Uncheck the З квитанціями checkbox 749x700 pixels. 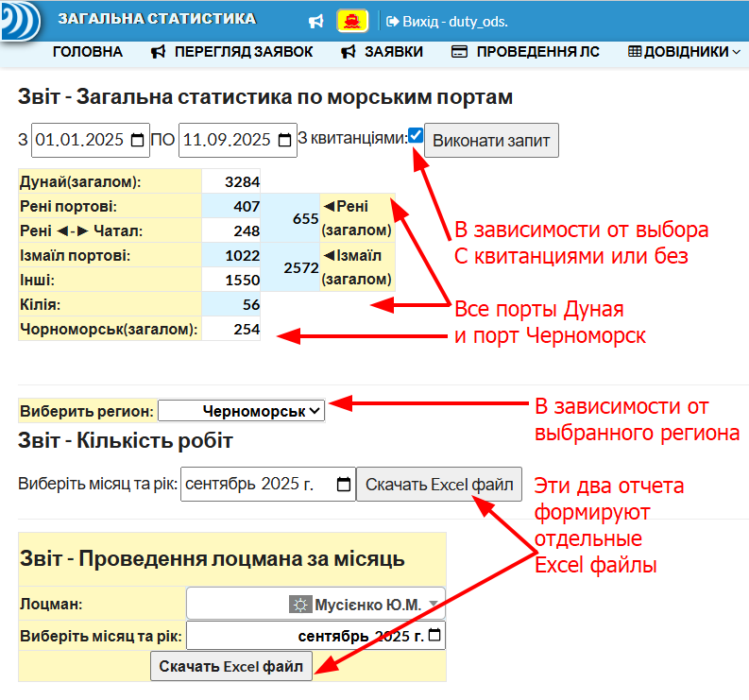(x=416, y=135)
